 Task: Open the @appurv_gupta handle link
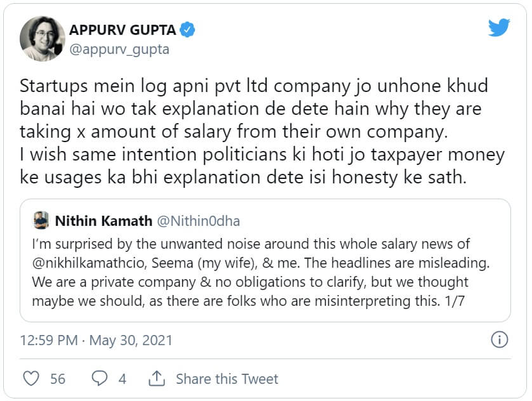(x=119, y=49)
